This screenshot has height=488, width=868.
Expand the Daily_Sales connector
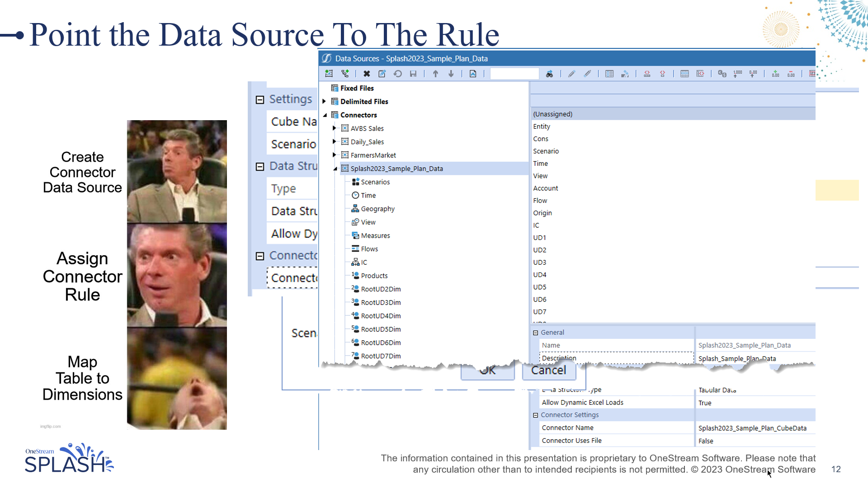pos(335,142)
